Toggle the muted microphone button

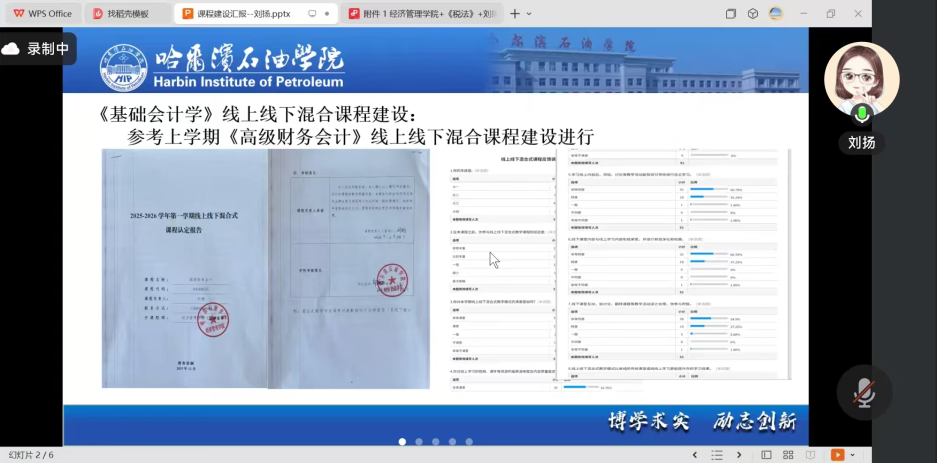(861, 392)
